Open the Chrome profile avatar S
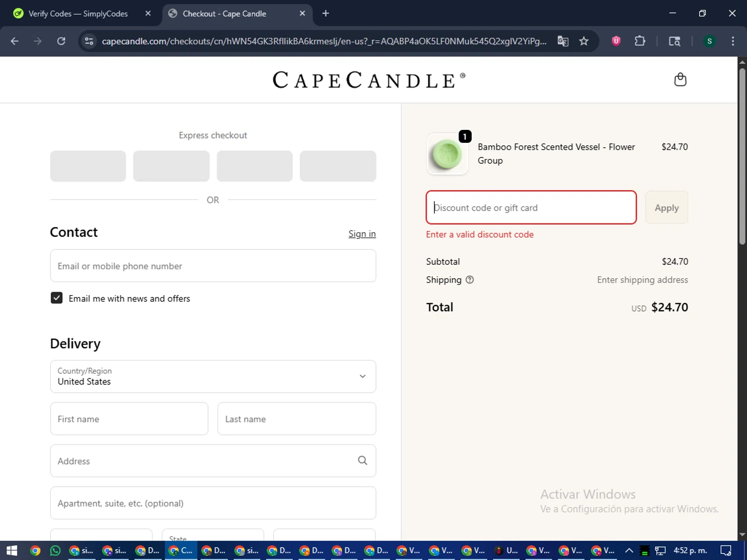The height and width of the screenshot is (560, 747). click(709, 41)
